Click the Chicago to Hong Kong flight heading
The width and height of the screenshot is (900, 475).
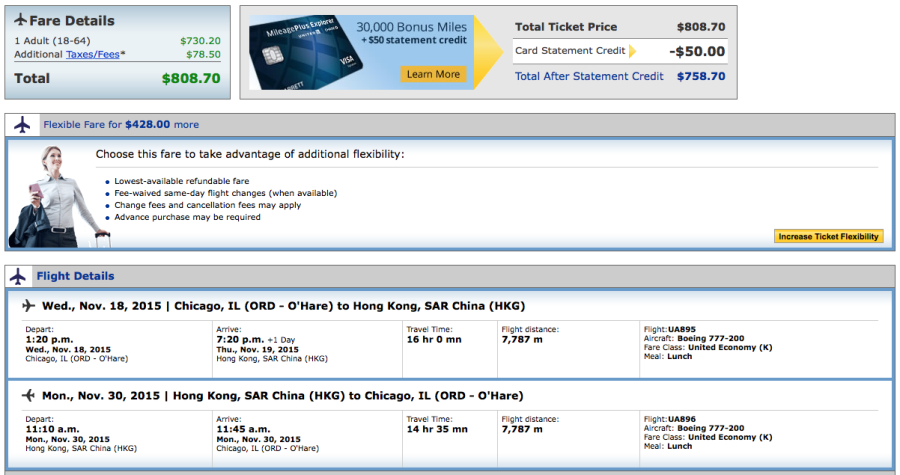(x=283, y=306)
